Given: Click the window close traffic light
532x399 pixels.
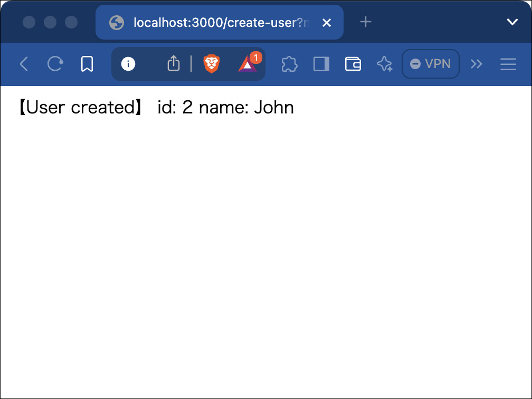Looking at the screenshot, I should click(29, 22).
